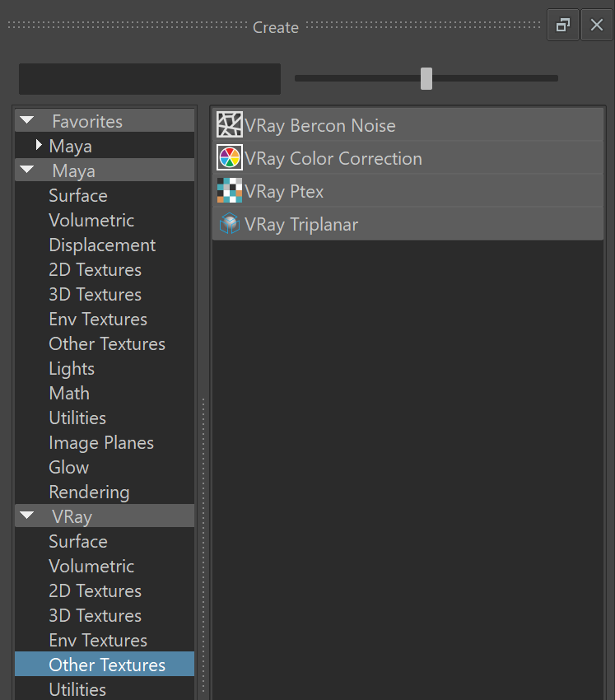
Task: Click the node search input field
Action: click(x=150, y=78)
